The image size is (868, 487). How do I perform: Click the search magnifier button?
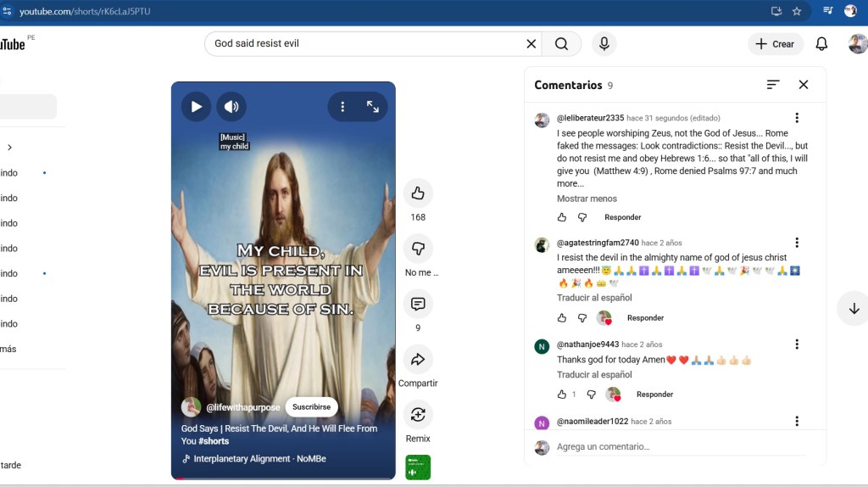(561, 44)
